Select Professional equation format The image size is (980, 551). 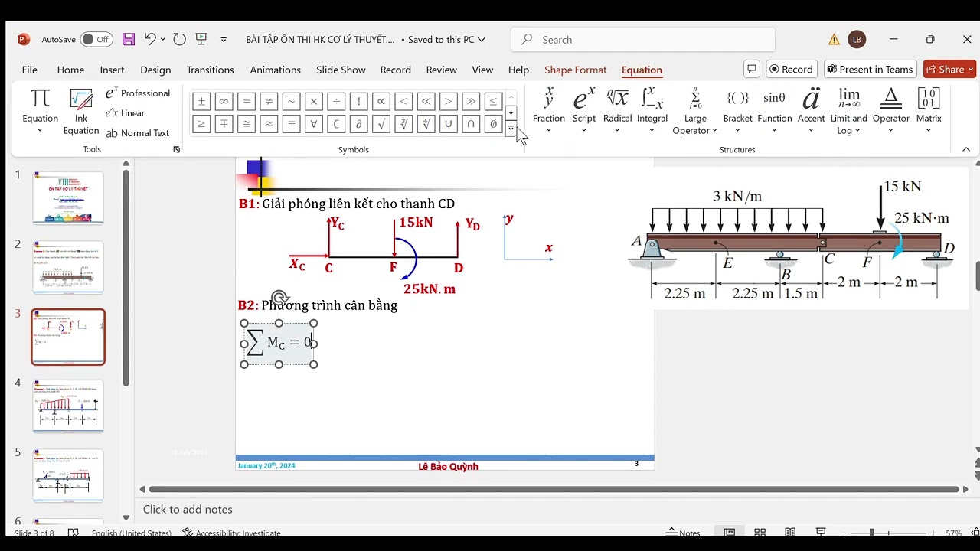[x=138, y=93]
